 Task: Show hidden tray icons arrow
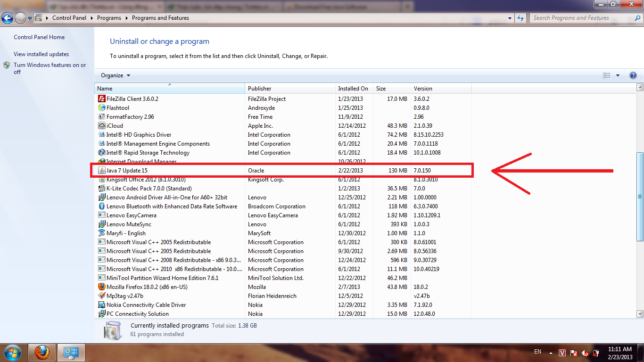pyautogui.click(x=550, y=353)
